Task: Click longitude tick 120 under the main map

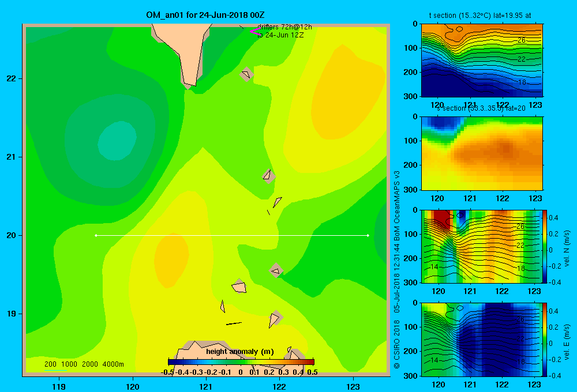Action: coord(133,386)
